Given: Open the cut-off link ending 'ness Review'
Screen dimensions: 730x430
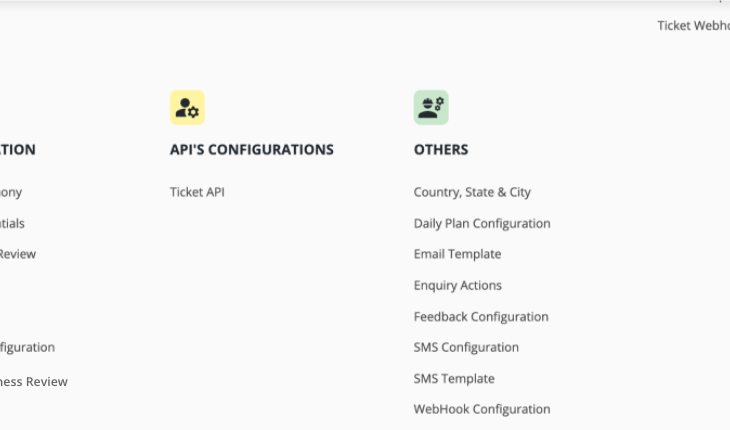Looking at the screenshot, I should [x=34, y=382].
